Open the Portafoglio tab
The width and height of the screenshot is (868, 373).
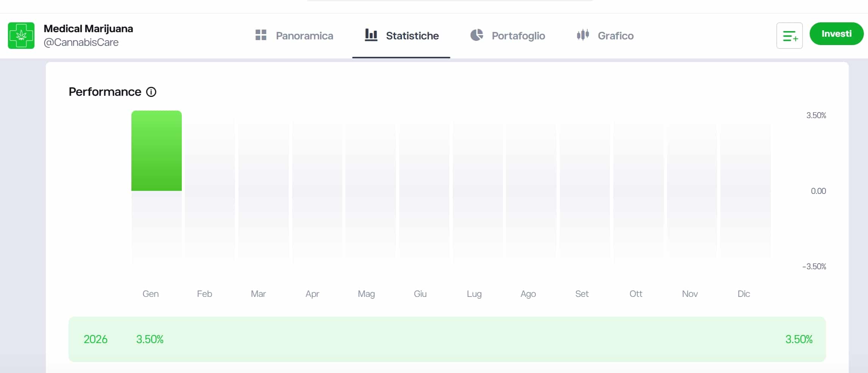[x=518, y=35]
